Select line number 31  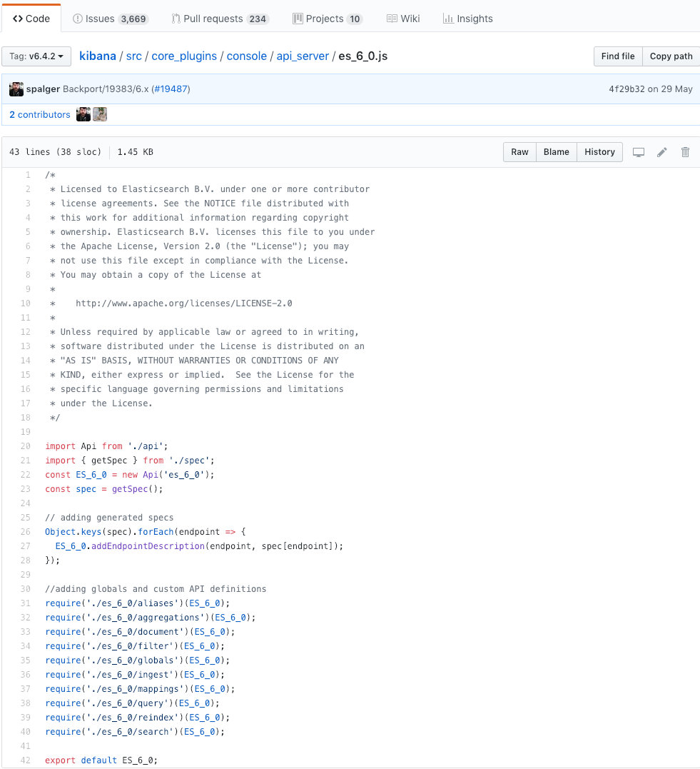pyautogui.click(x=26, y=603)
